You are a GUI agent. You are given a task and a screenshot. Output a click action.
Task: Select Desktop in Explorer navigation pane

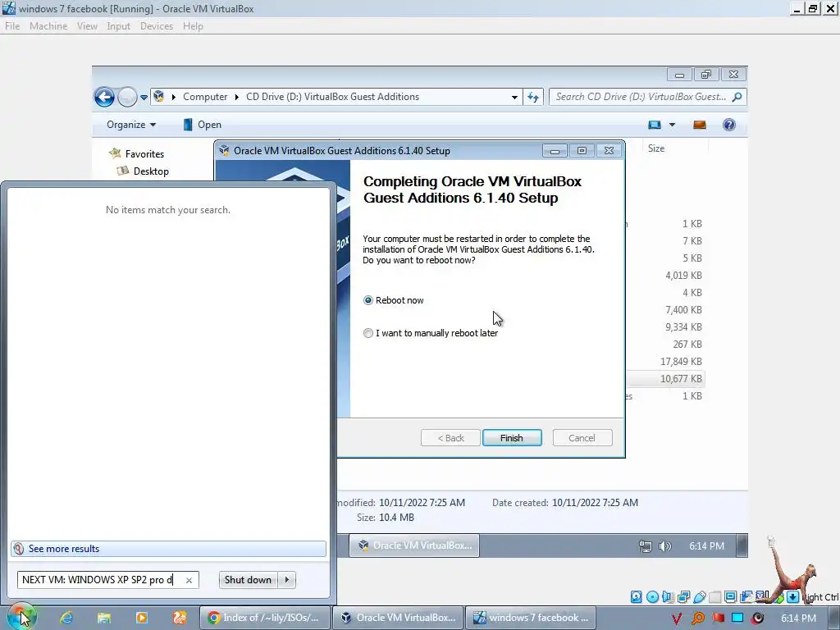[x=143, y=171]
